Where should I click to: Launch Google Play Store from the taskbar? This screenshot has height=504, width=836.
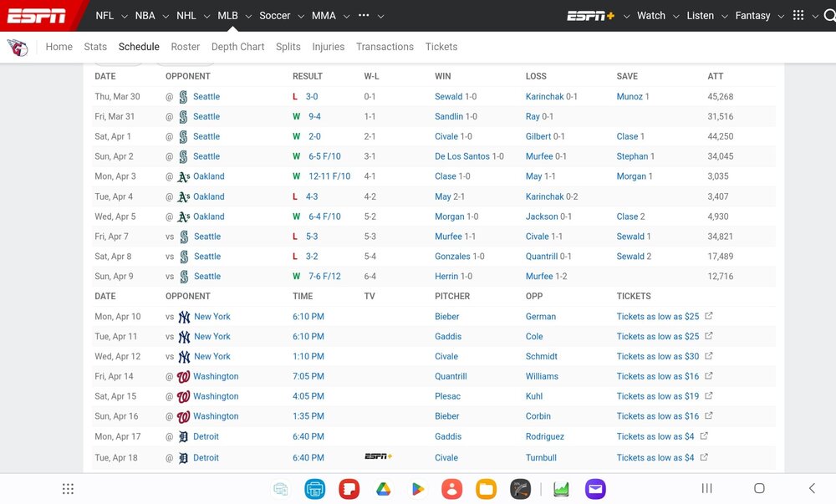point(417,489)
